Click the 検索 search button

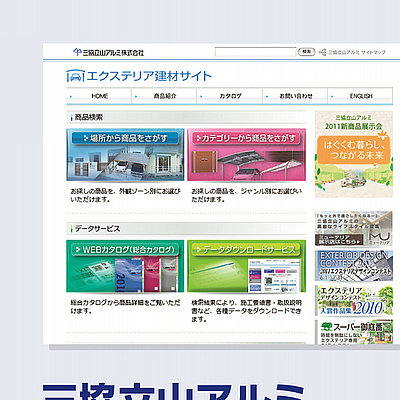pos(306,52)
